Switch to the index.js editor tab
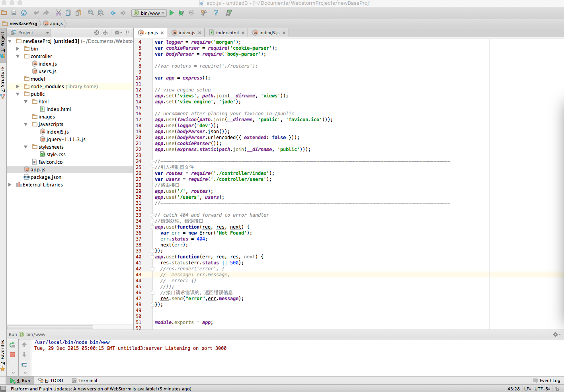This screenshot has width=564, height=392. point(187,33)
